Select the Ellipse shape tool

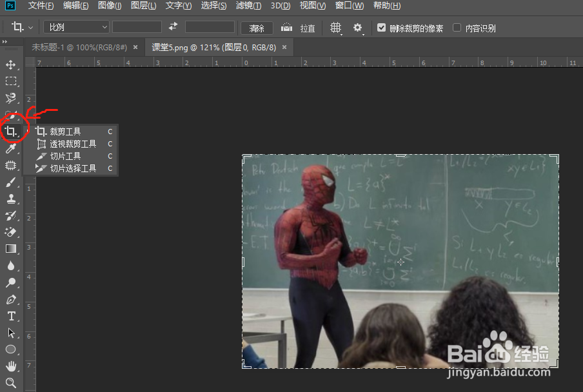click(11, 349)
